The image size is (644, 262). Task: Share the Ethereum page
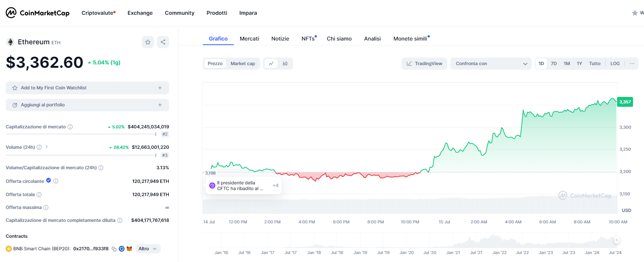[163, 42]
